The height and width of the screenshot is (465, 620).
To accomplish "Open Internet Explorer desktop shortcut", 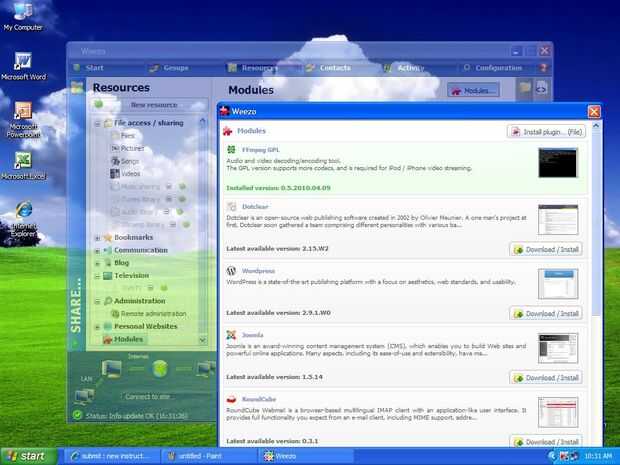I will (24, 219).
